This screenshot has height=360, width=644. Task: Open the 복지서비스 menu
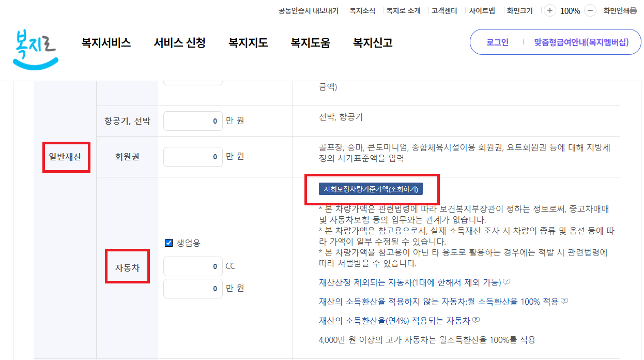[105, 43]
